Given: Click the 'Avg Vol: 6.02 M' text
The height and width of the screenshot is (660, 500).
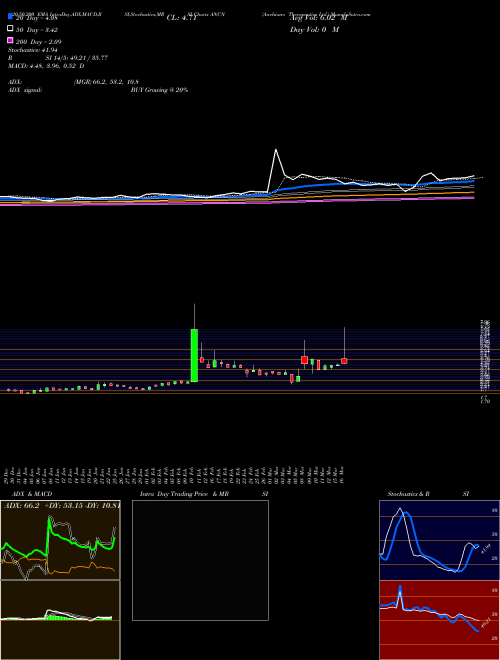Looking at the screenshot, I should [x=319, y=18].
